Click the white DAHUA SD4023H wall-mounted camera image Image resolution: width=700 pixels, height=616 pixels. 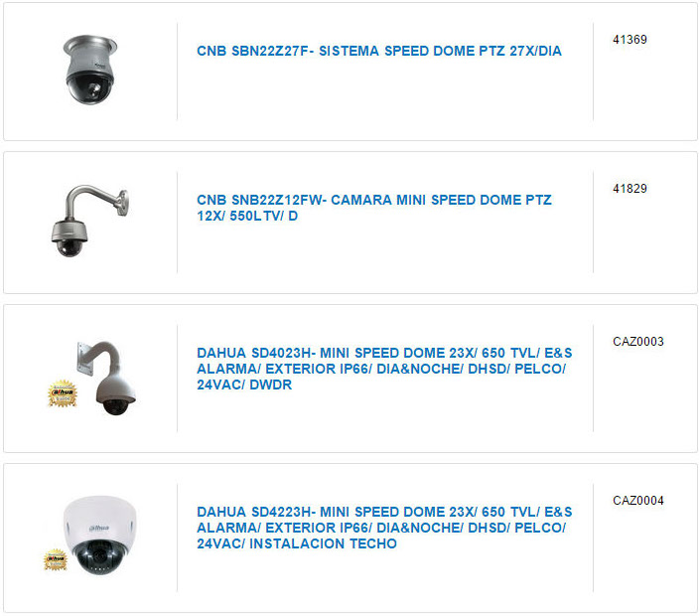pos(106,378)
